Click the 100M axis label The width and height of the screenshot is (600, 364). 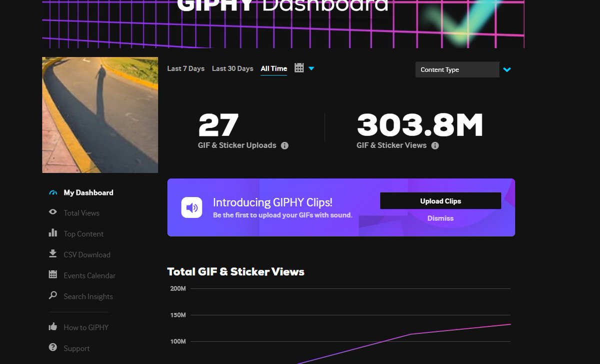pyautogui.click(x=178, y=341)
